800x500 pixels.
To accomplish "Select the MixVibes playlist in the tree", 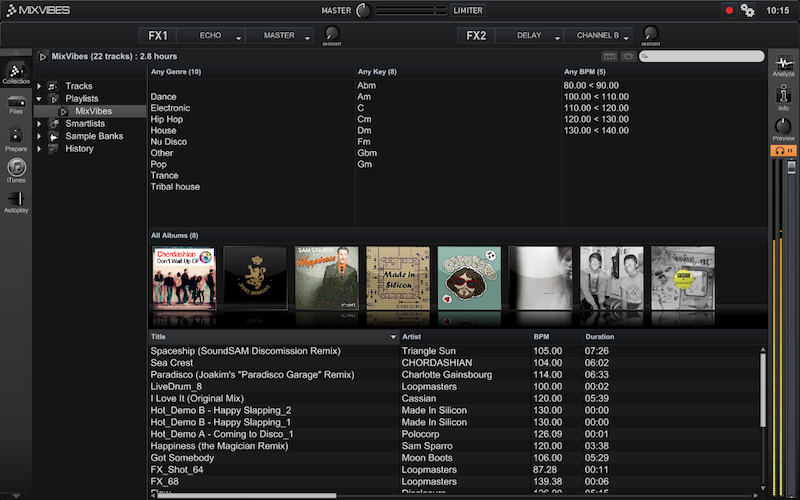I will pyautogui.click(x=93, y=111).
